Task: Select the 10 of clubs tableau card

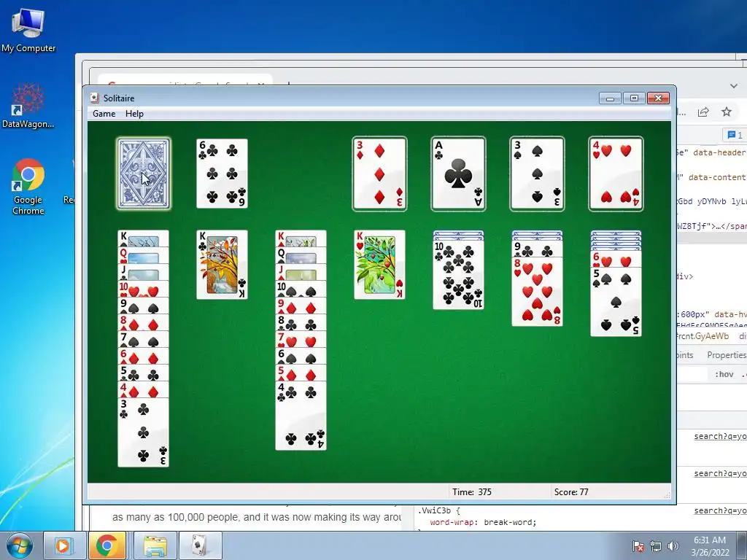Action: tap(458, 275)
